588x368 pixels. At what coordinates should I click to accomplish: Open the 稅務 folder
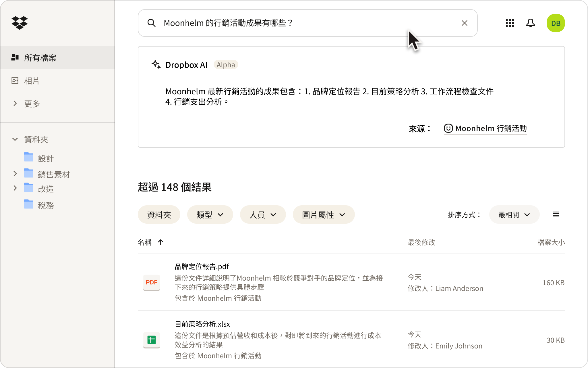(46, 205)
